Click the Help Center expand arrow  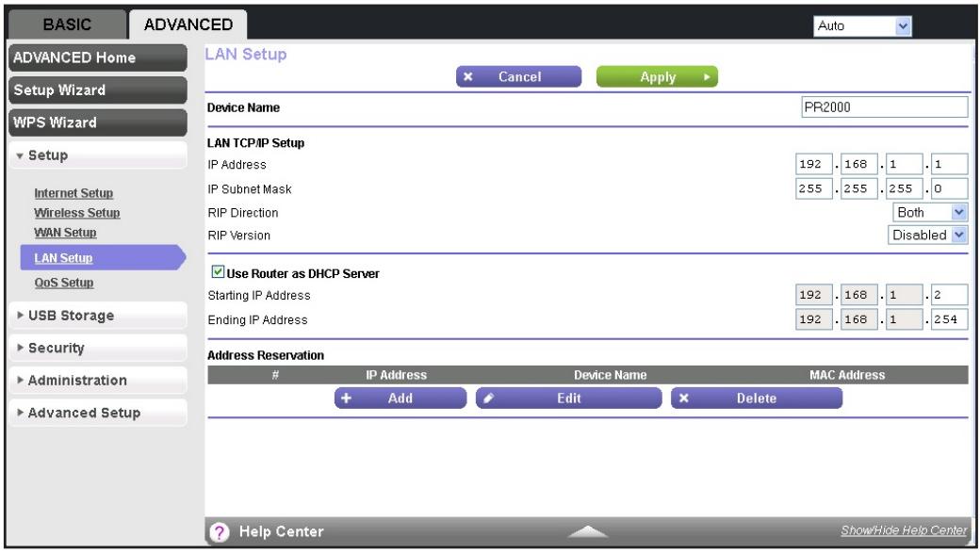point(587,531)
